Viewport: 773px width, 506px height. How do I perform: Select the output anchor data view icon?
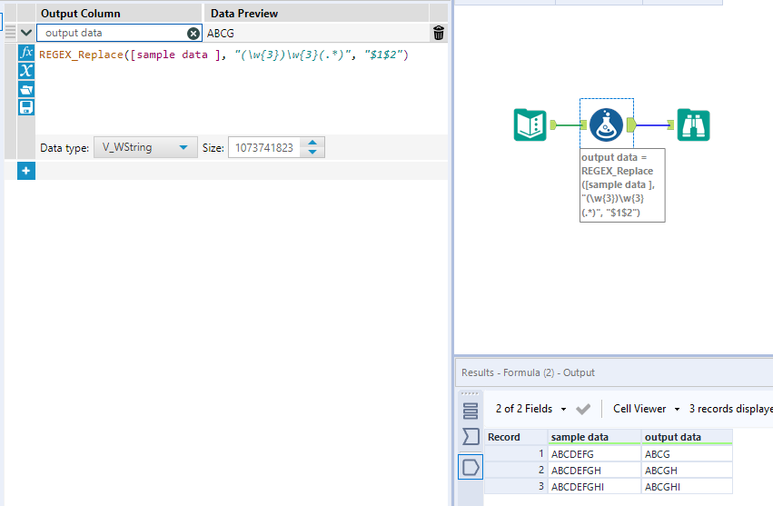point(470,467)
